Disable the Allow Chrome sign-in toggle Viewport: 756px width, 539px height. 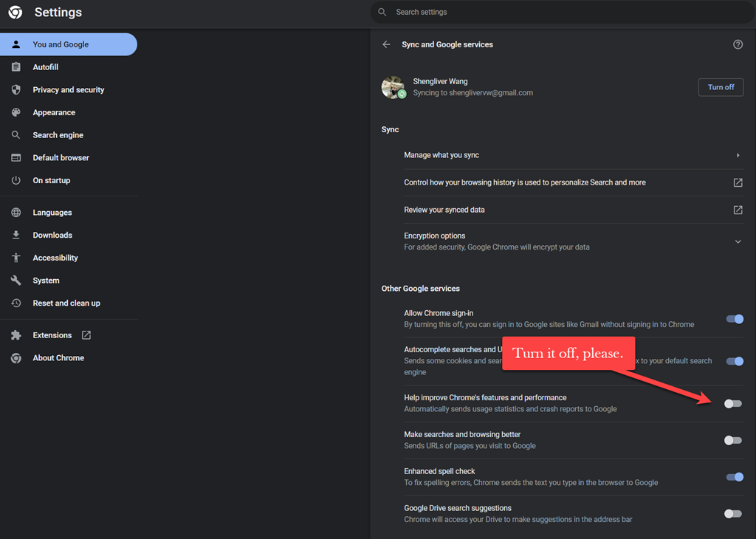734,319
